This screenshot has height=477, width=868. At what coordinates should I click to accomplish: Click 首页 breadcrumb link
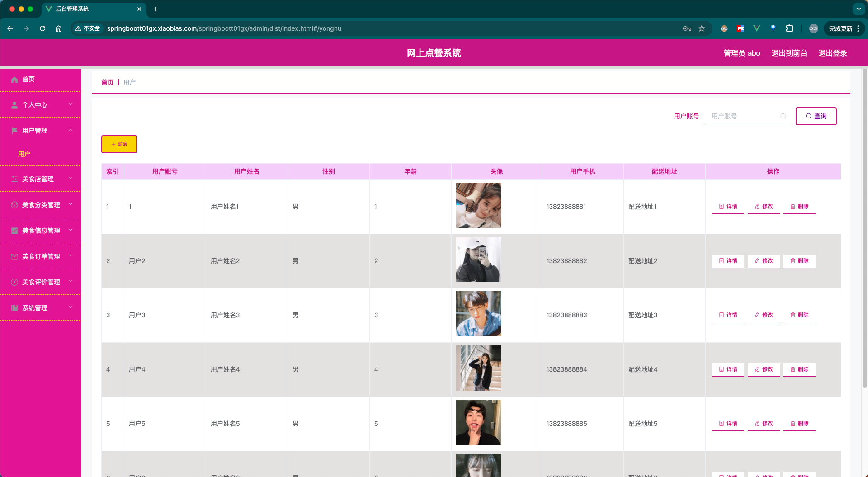[107, 82]
